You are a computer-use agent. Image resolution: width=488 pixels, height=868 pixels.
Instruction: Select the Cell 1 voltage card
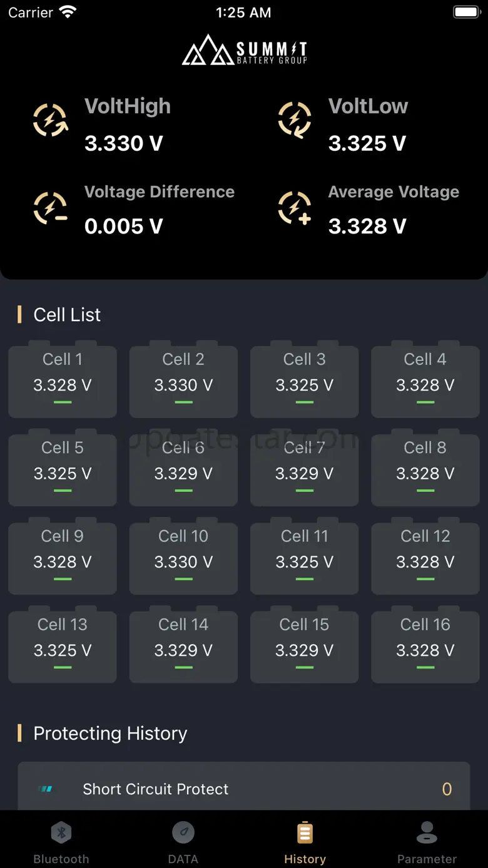pyautogui.click(x=63, y=380)
